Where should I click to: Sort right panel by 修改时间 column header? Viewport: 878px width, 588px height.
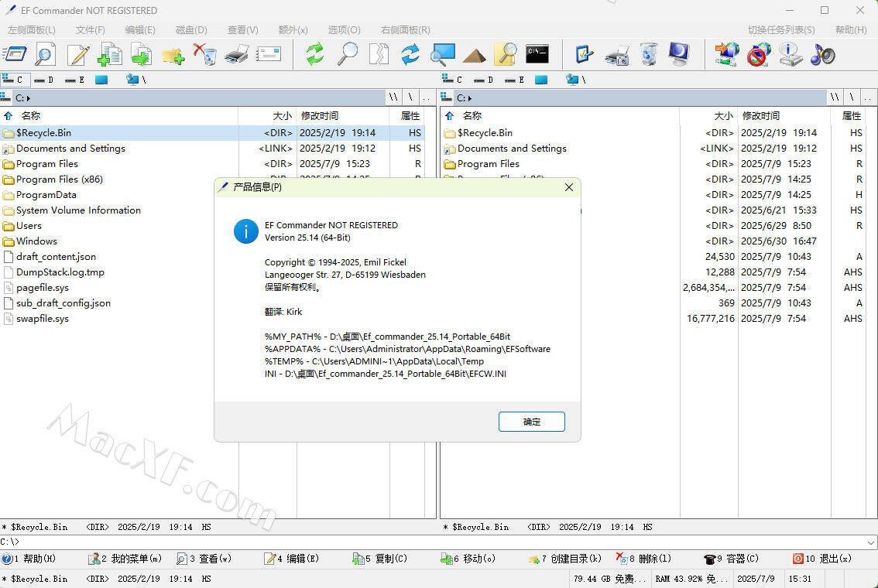tap(760, 115)
